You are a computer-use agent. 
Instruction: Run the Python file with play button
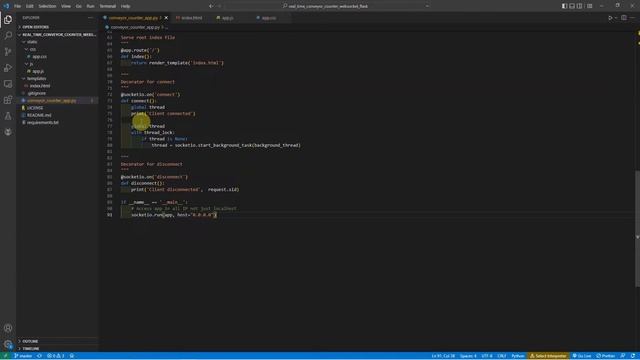[x=610, y=18]
